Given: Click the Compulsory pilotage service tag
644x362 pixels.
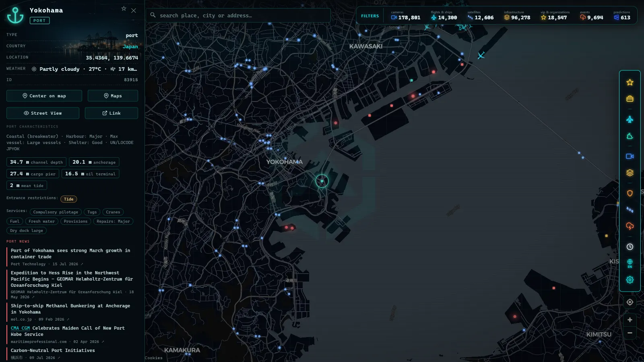Looking at the screenshot, I should pos(56,212).
